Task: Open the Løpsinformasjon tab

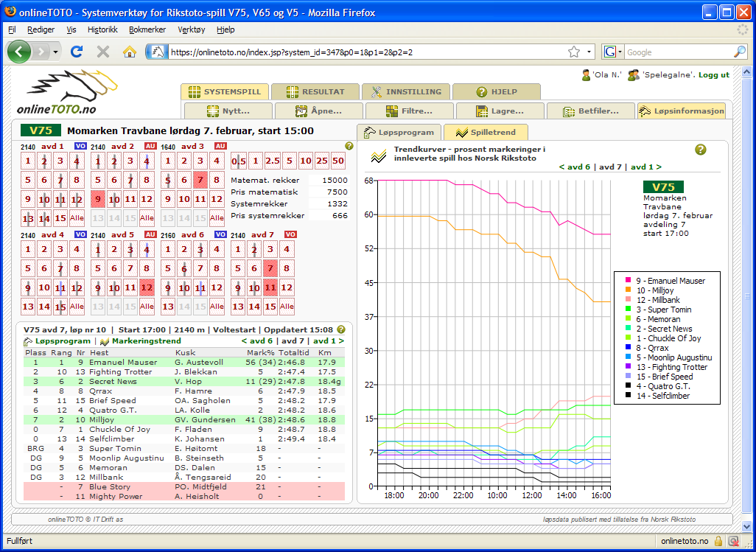Action: 682,111
